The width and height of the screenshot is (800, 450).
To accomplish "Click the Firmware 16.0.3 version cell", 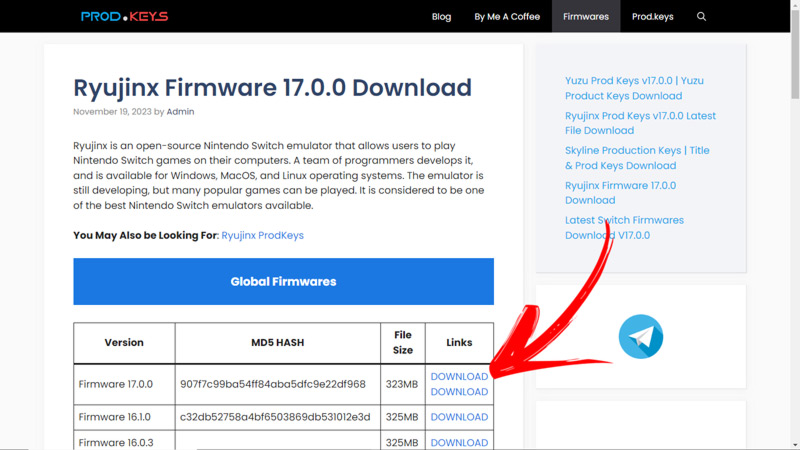I will 124,442.
